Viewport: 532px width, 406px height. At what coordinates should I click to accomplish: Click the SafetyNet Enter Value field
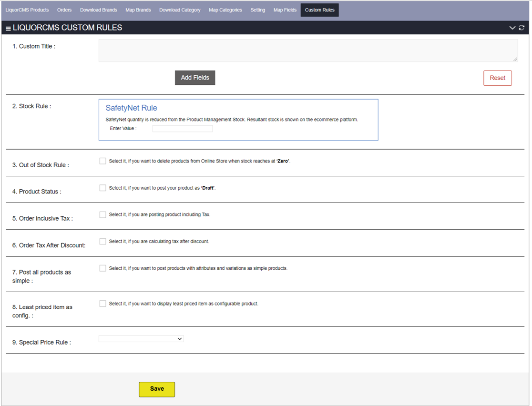183,129
